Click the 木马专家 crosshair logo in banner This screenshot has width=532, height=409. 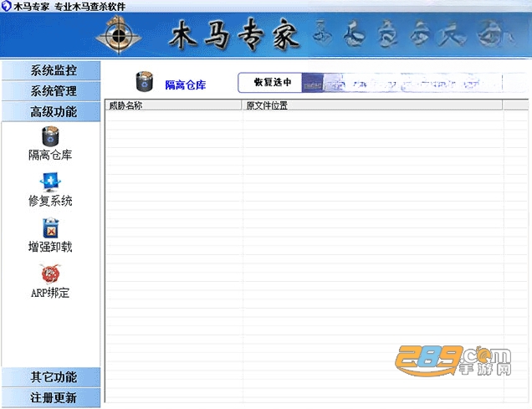click(119, 35)
